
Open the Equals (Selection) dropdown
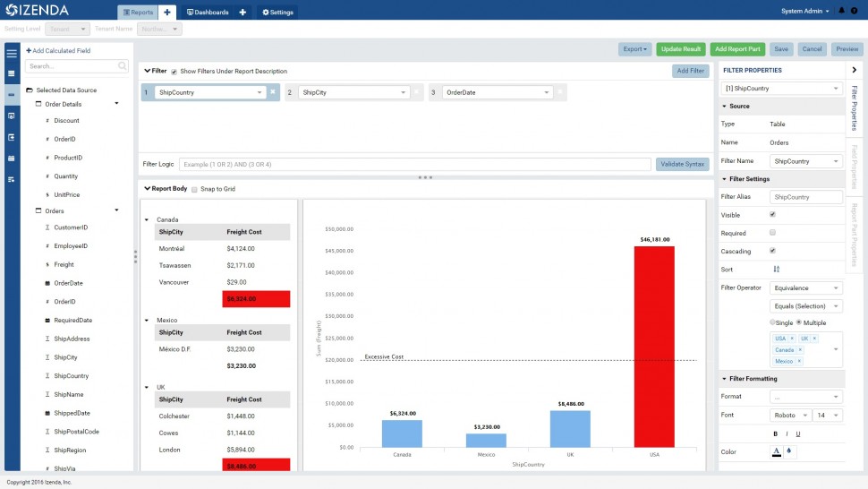[x=806, y=305]
